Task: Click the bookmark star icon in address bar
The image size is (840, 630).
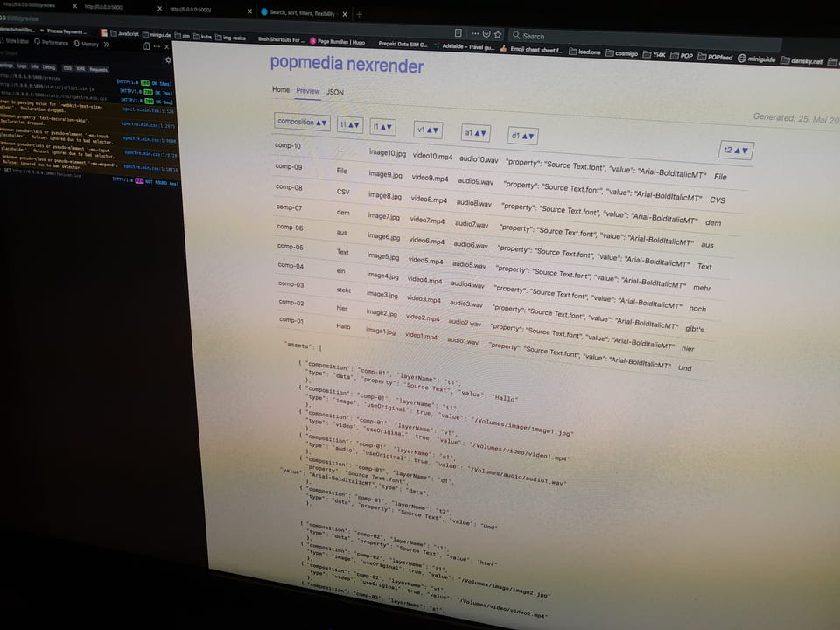Action: pos(499,35)
